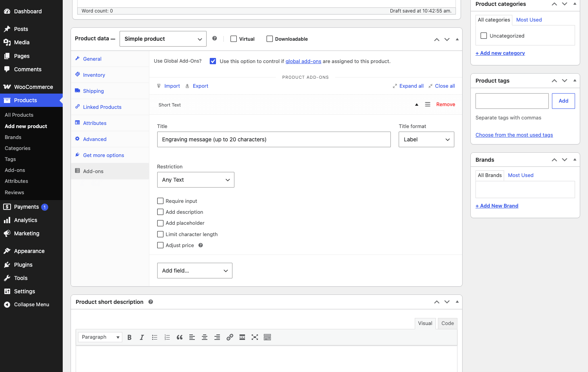Check the Require input option

tap(160, 201)
